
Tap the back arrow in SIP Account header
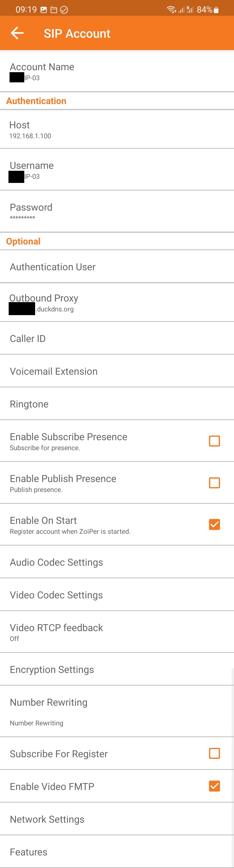17,33
